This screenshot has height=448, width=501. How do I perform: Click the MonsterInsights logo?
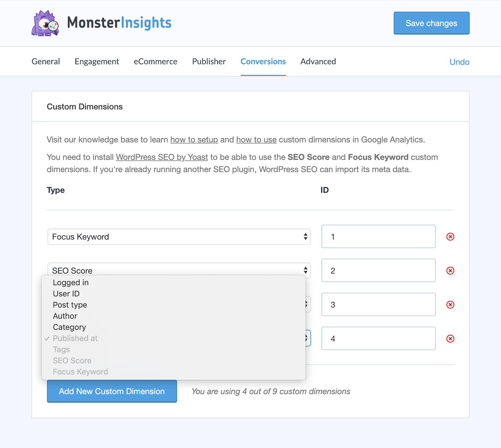pyautogui.click(x=101, y=23)
